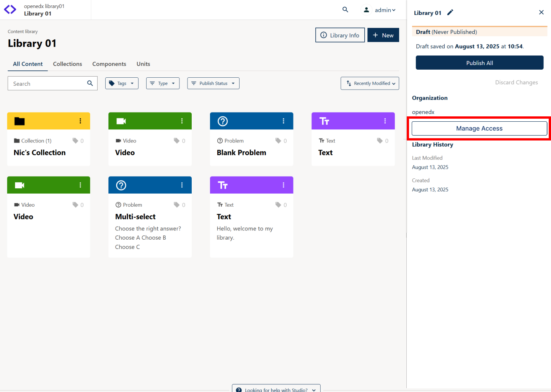Open the kebab menu on the Multi-select card
Viewport: 551px width, 392px height.
coord(182,185)
